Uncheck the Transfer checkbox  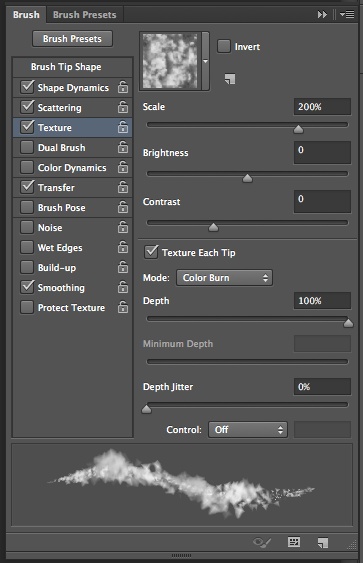point(27,187)
